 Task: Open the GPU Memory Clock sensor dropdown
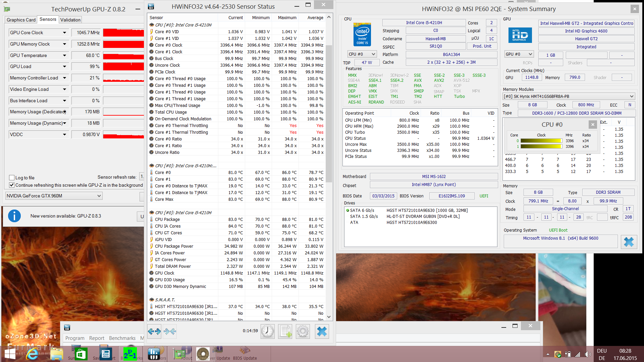[64, 44]
